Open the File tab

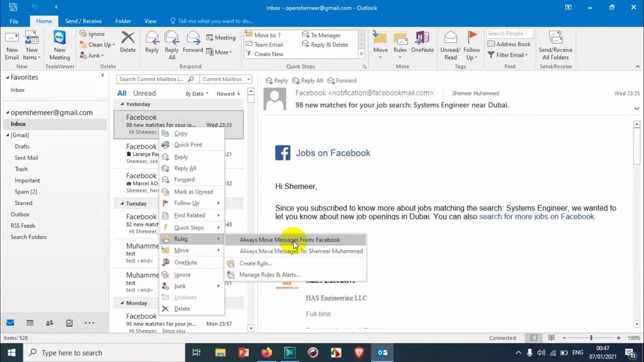pyautogui.click(x=14, y=21)
